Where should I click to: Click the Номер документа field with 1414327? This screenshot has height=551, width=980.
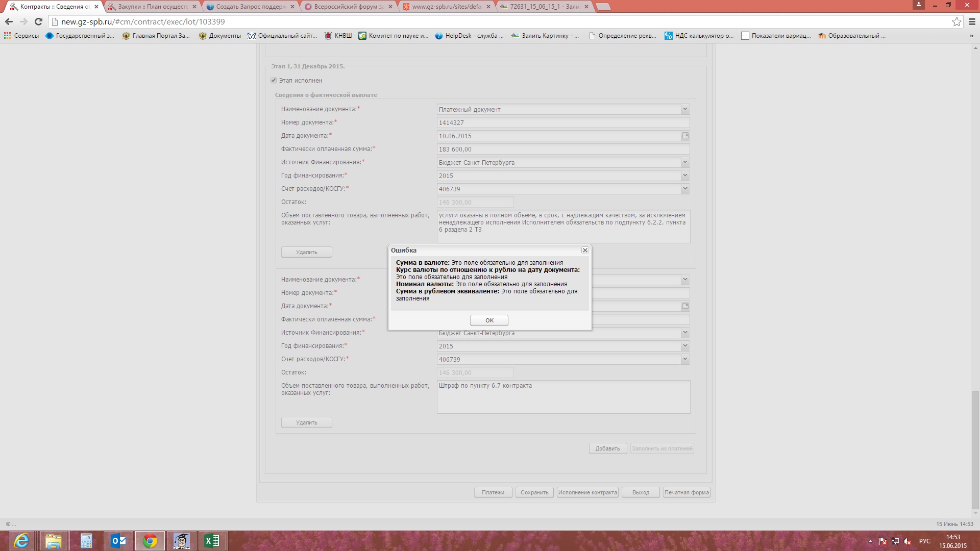pos(563,122)
